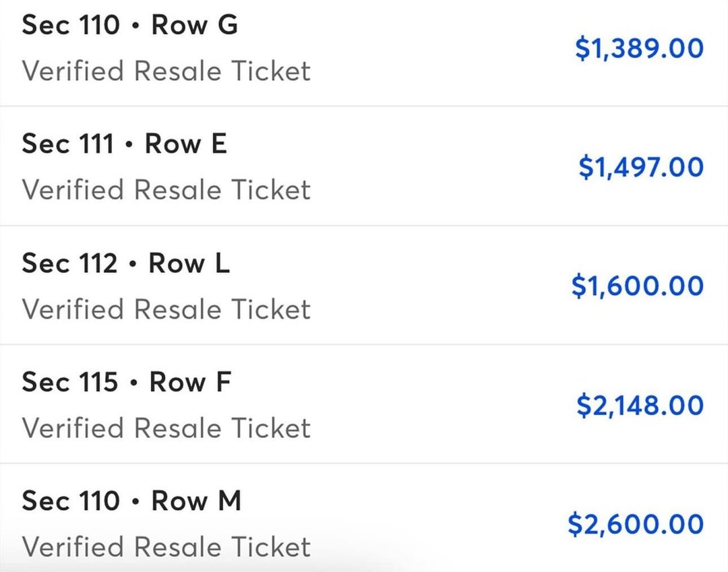This screenshot has height=572, width=728.
Task: Click 'Row F' text in Sec 115 listing
Action: [190, 382]
